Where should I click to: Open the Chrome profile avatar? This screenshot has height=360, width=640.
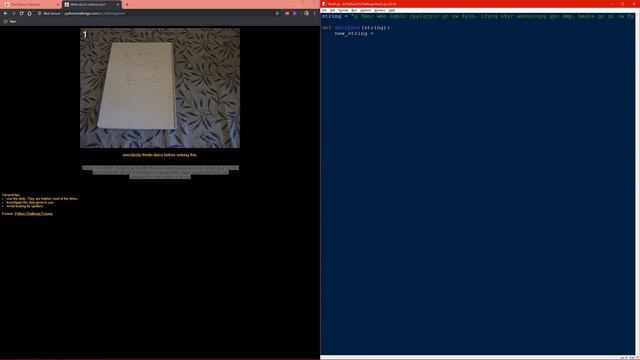306,13
